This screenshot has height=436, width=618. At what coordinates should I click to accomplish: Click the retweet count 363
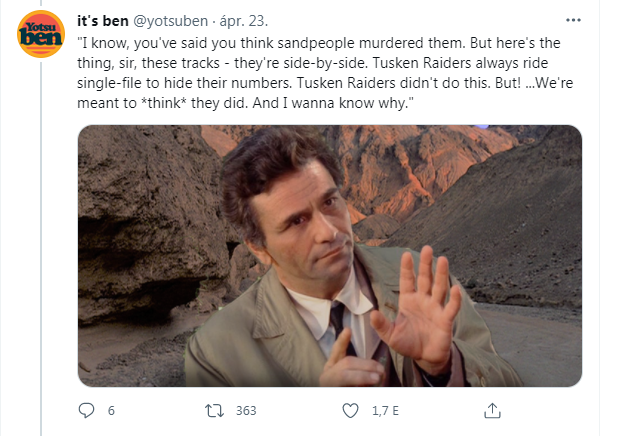(x=246, y=410)
